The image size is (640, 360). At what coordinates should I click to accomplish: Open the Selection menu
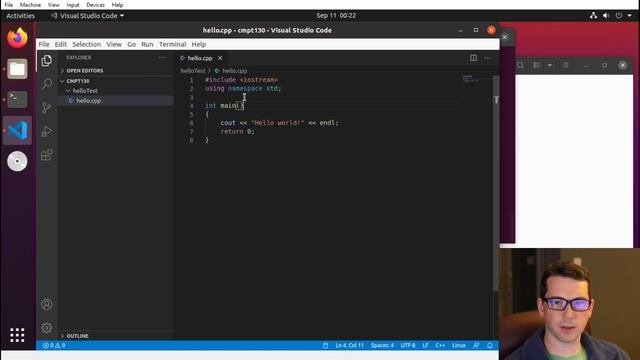tap(87, 44)
